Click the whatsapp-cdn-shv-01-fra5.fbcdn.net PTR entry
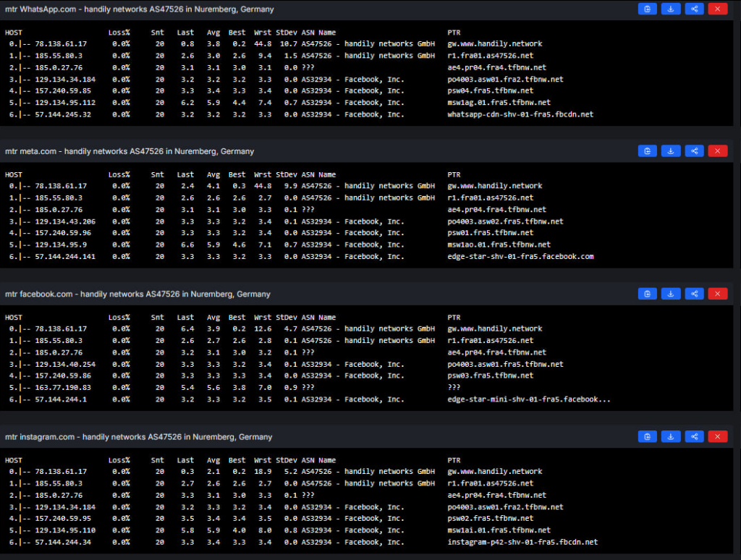This screenshot has height=560, width=741. coord(520,114)
